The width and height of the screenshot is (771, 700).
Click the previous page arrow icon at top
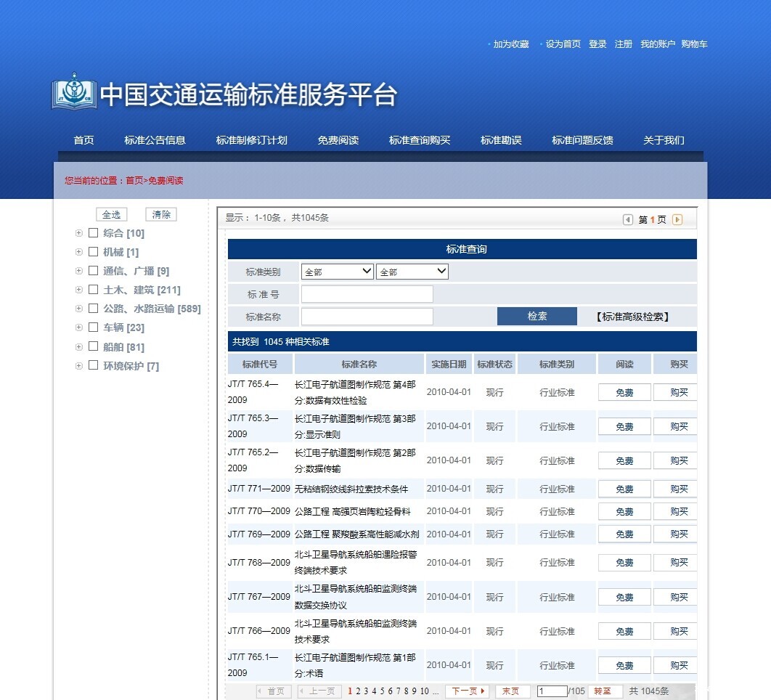628,220
